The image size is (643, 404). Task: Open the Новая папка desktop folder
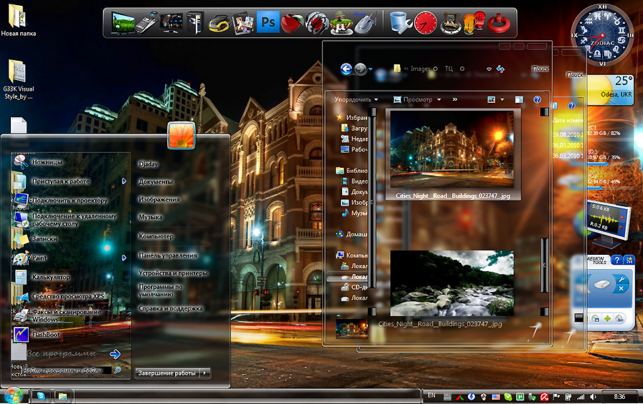point(18,20)
